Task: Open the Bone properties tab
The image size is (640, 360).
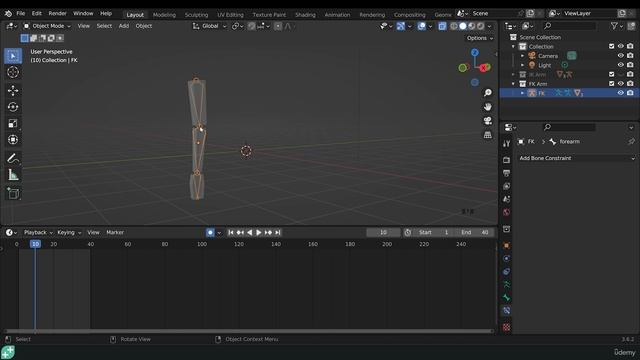Action: pyautogui.click(x=507, y=298)
